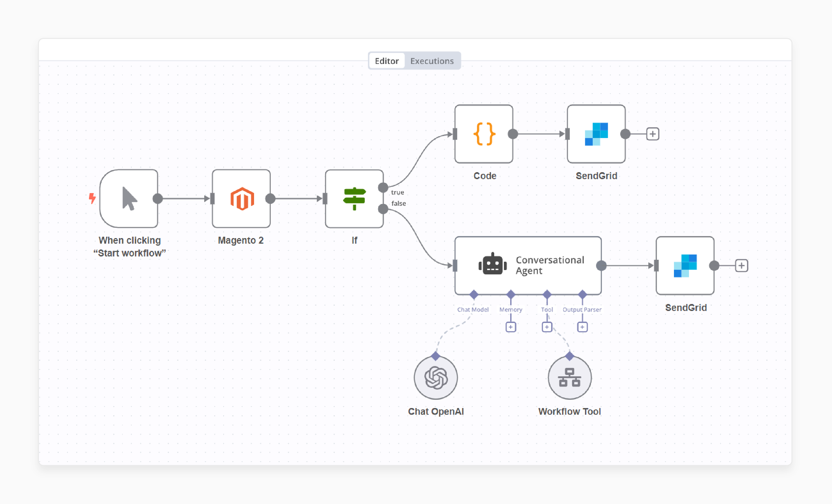
Task: Open the Conversational Agent robot node
Action: [528, 266]
